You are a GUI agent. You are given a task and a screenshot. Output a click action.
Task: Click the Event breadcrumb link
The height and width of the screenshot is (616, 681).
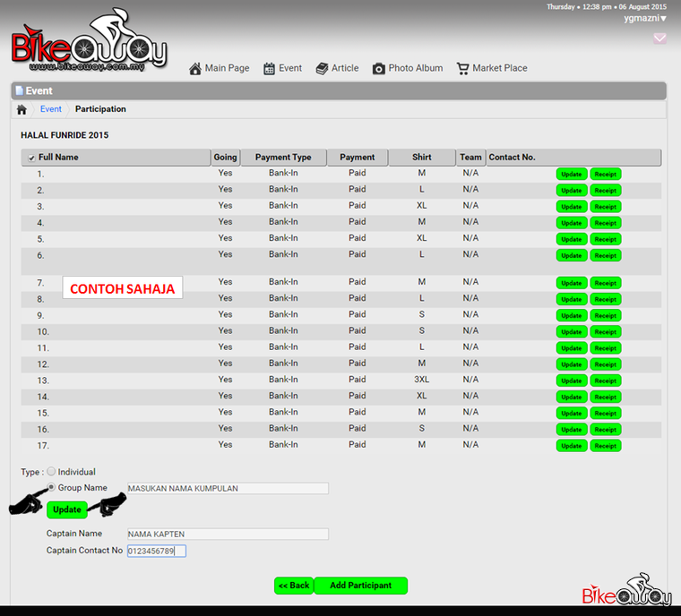pyautogui.click(x=51, y=109)
